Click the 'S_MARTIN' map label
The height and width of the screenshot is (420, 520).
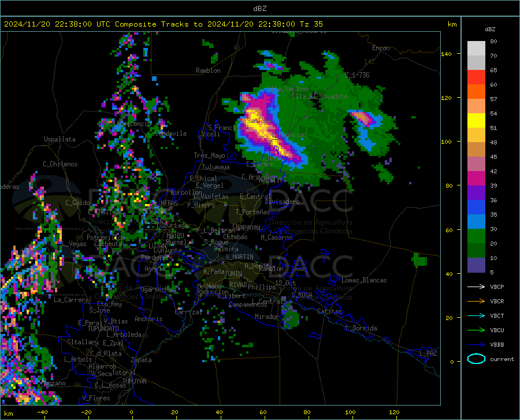239,257
